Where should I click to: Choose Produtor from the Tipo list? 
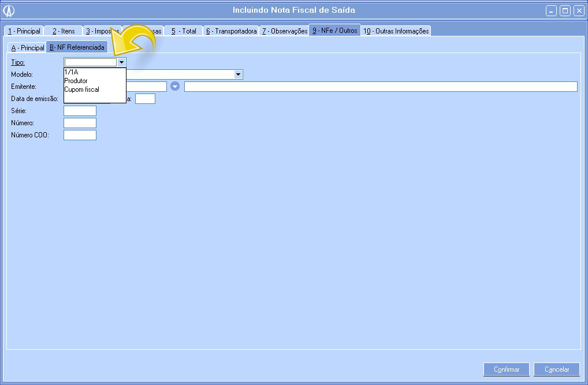click(x=76, y=81)
